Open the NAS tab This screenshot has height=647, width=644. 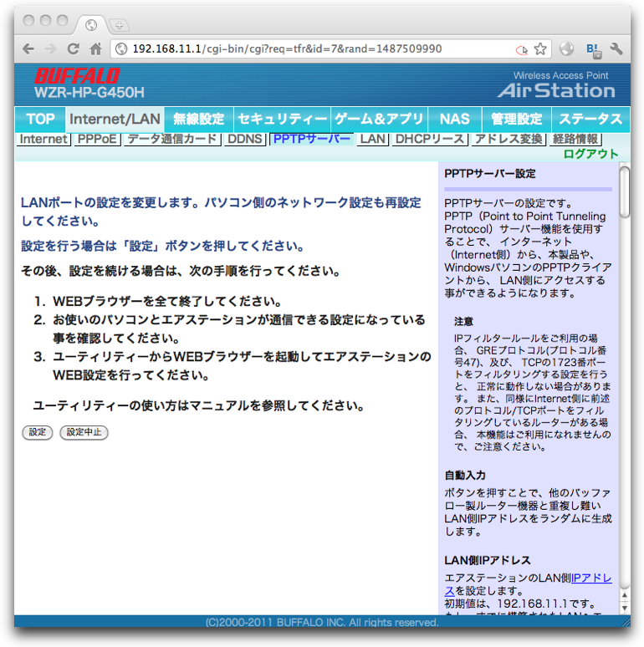point(454,120)
